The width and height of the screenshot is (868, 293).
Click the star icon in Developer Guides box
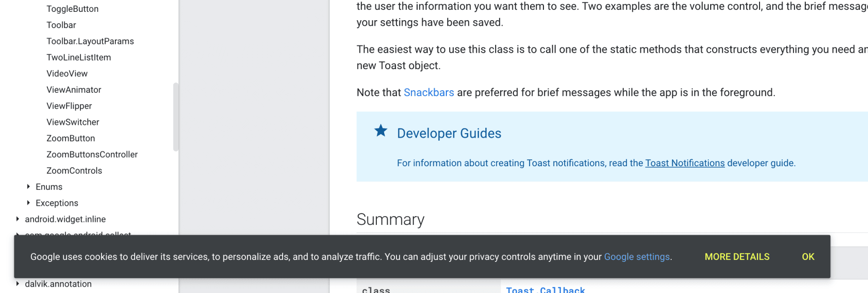380,131
